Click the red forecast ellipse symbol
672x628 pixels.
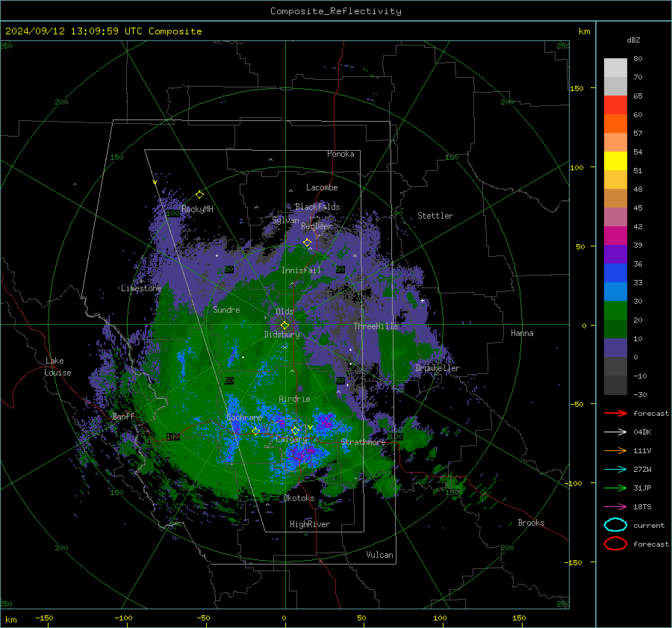[x=615, y=544]
